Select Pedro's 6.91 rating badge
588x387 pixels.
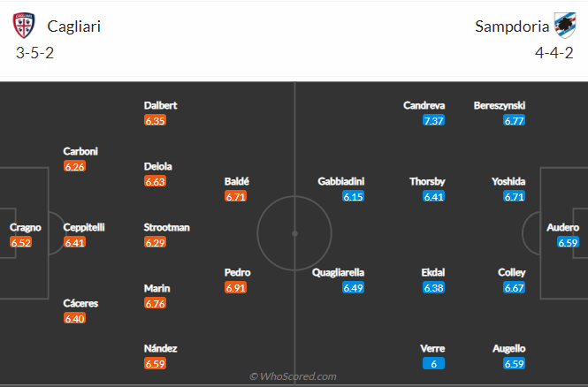[x=235, y=288]
